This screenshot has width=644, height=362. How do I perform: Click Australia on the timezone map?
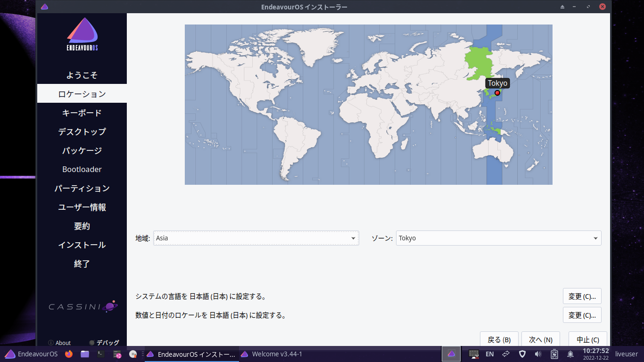click(x=493, y=150)
